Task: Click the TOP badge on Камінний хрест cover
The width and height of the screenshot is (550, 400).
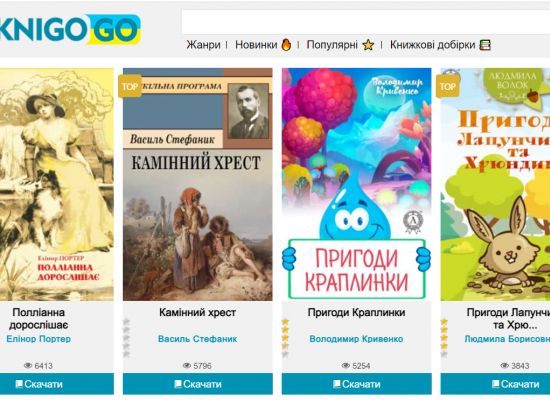Action: 130,86
